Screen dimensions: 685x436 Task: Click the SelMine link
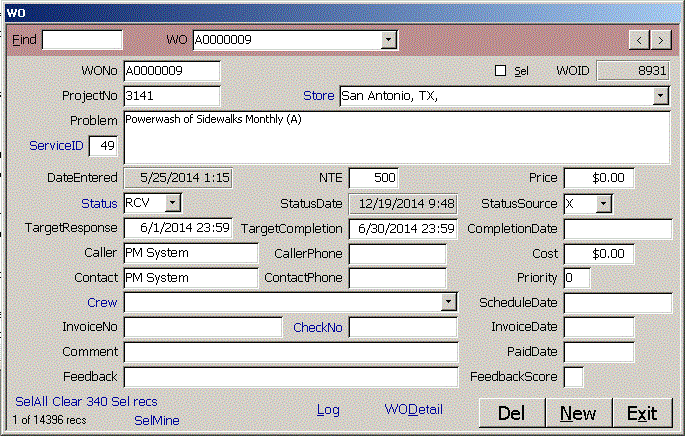coord(156,421)
